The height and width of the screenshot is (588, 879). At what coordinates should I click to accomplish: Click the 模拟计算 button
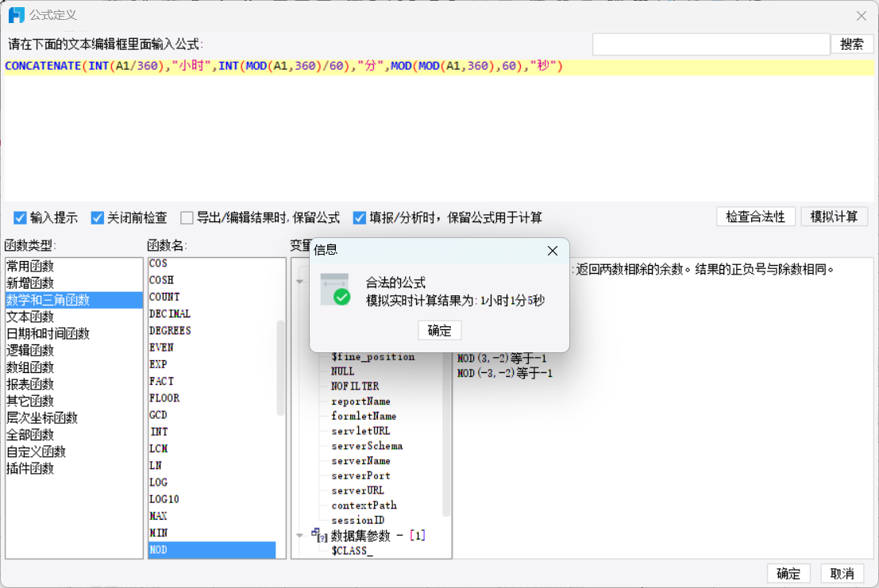[834, 217]
